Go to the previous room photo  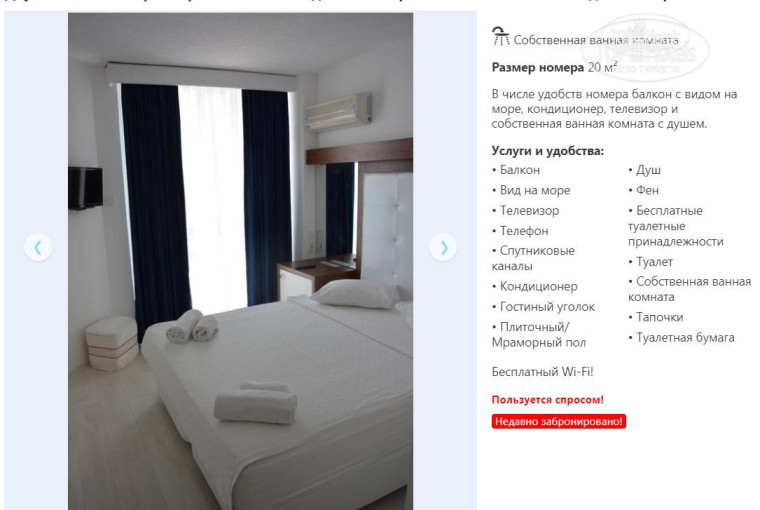(38, 248)
